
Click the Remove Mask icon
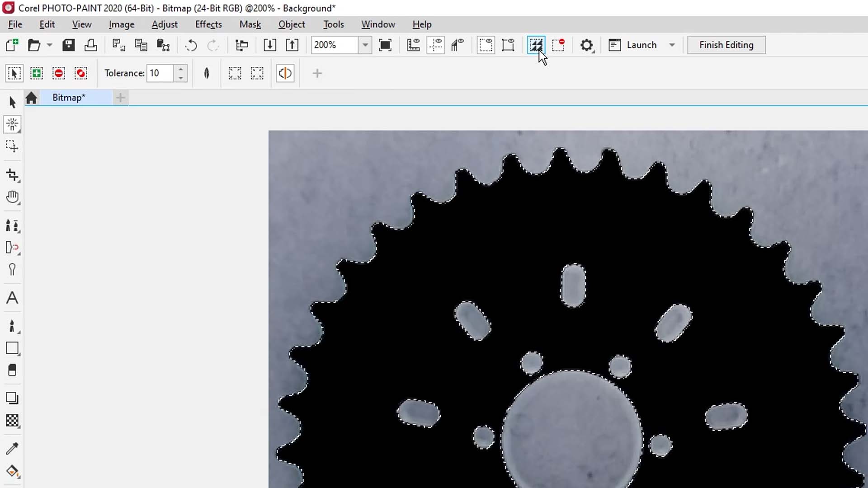(x=559, y=45)
